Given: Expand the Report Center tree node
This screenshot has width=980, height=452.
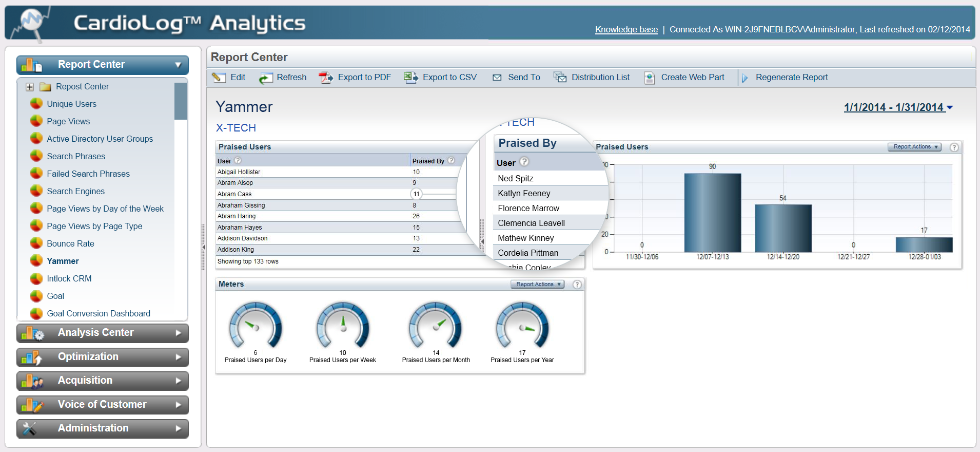Looking at the screenshot, I should [30, 87].
